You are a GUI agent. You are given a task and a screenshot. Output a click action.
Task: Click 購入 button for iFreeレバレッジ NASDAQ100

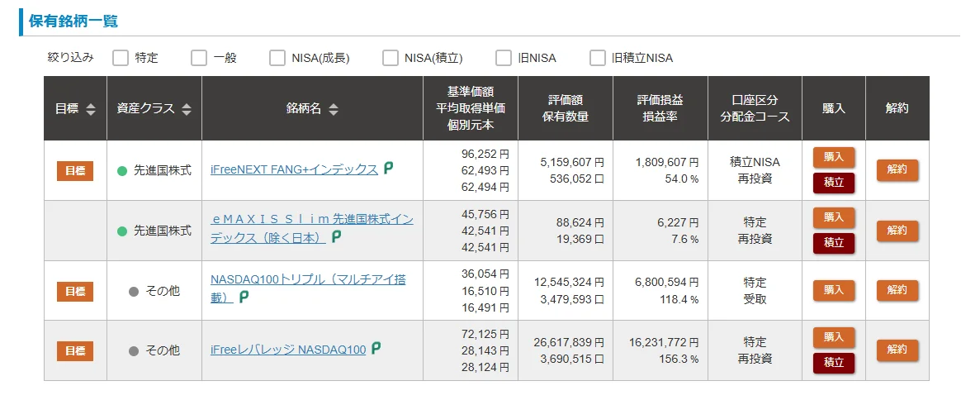pyautogui.click(x=834, y=337)
